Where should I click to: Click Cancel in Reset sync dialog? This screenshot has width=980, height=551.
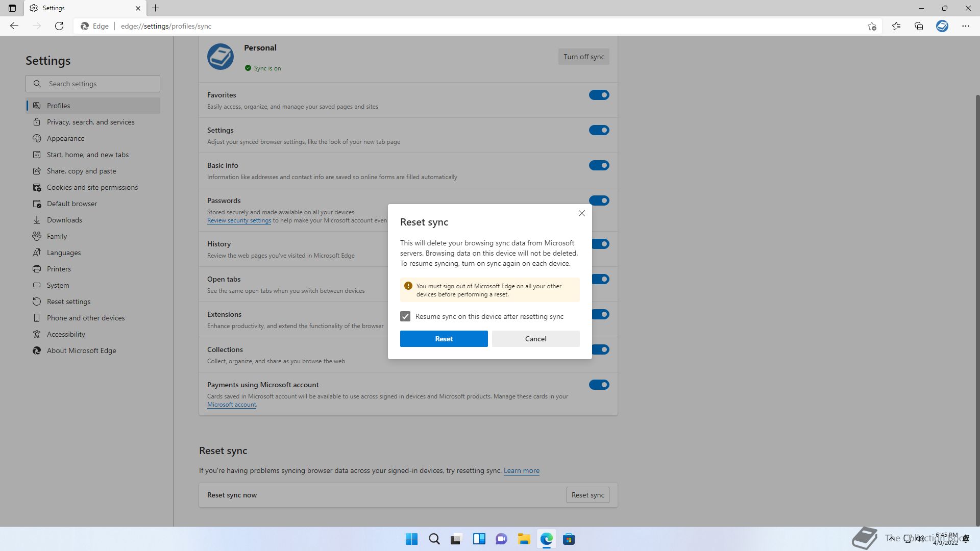(536, 339)
